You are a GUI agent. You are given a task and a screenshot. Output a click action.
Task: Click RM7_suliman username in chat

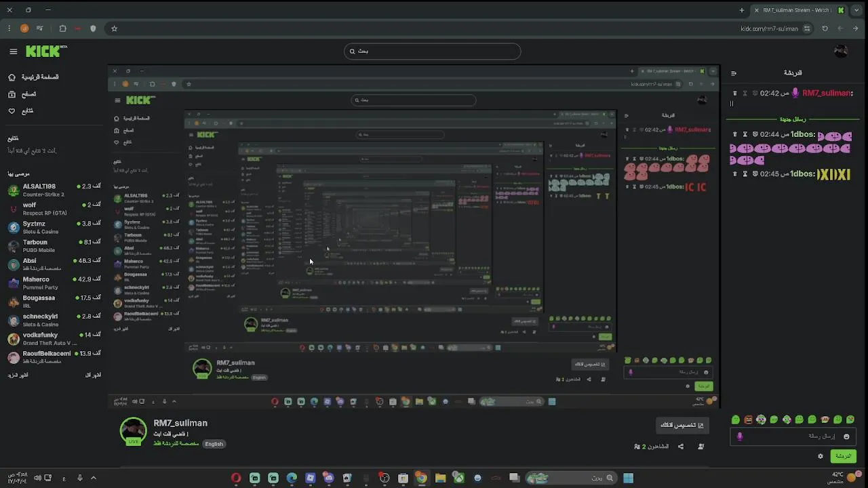827,94
